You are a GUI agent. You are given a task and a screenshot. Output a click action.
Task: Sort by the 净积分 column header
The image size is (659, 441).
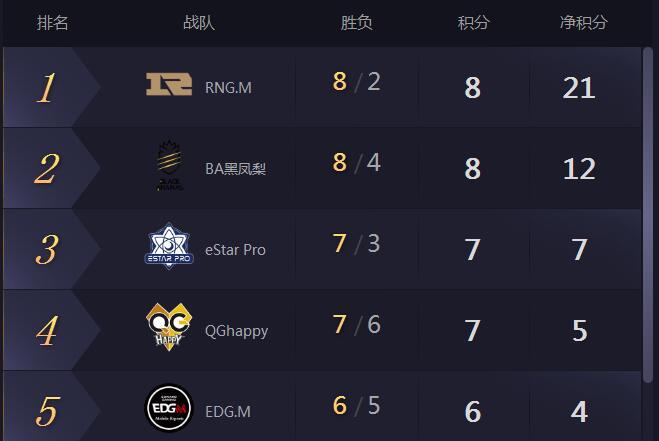tap(583, 23)
